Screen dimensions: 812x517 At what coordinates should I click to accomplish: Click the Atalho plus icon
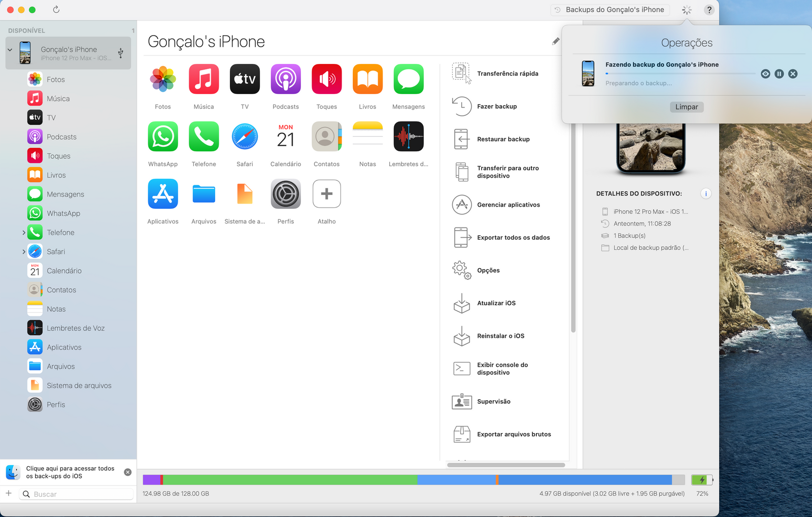pos(327,194)
